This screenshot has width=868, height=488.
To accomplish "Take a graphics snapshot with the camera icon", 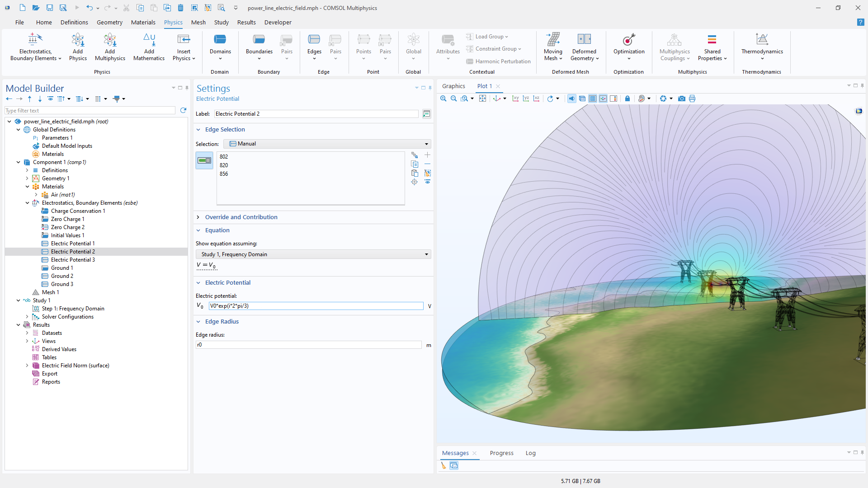I will 681,99.
